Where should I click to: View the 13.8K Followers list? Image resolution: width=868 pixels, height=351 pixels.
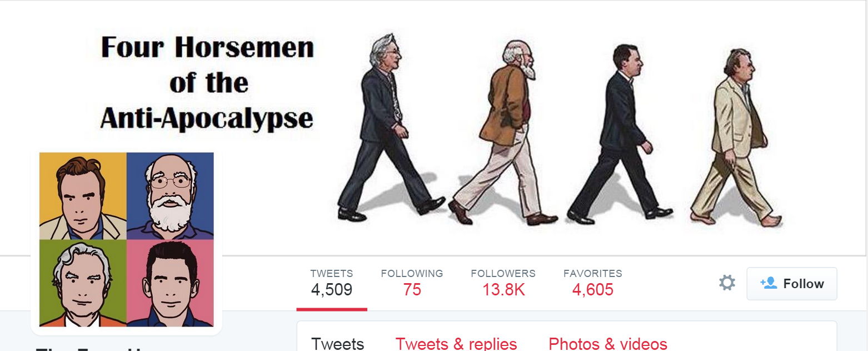(503, 283)
